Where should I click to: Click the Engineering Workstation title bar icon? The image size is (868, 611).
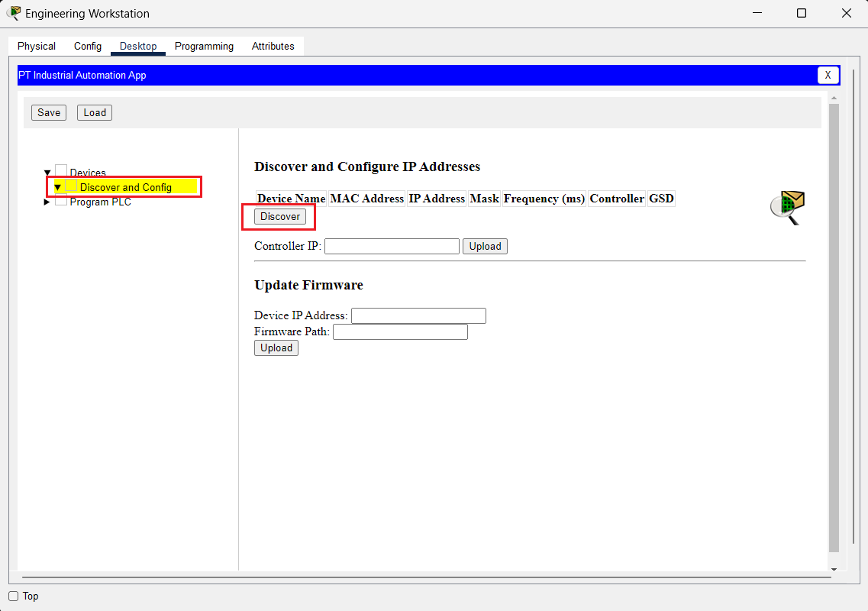tap(14, 13)
